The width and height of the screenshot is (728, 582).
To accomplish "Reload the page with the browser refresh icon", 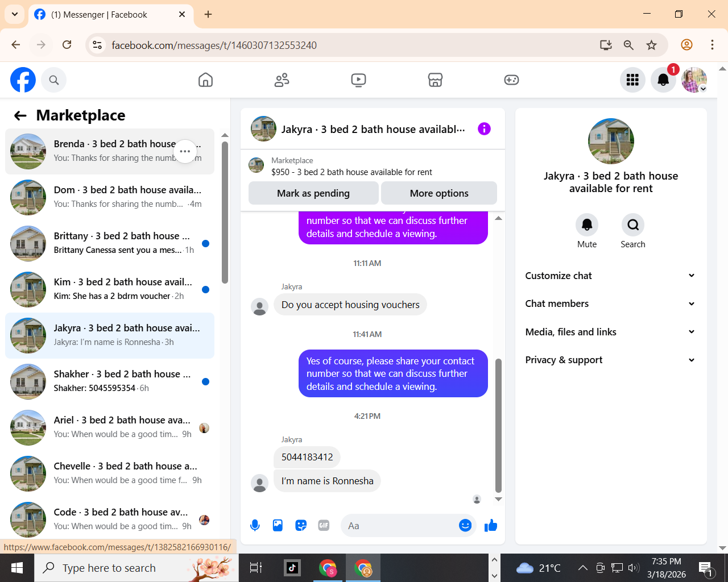I will point(67,45).
